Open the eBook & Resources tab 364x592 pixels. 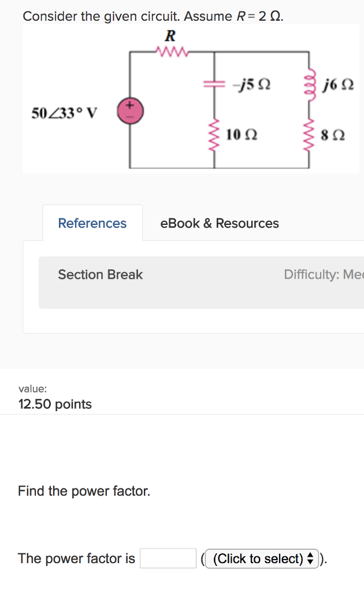click(x=220, y=223)
